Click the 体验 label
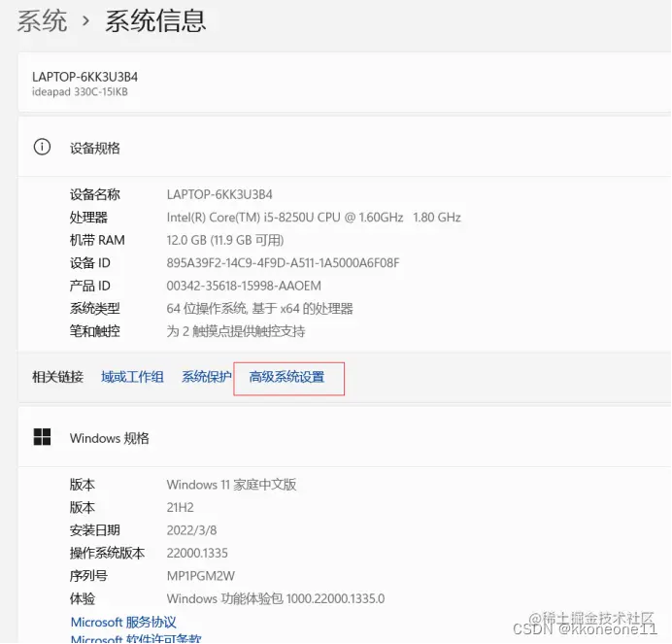Image resolution: width=672 pixels, height=644 pixels. pyautogui.click(x=83, y=598)
